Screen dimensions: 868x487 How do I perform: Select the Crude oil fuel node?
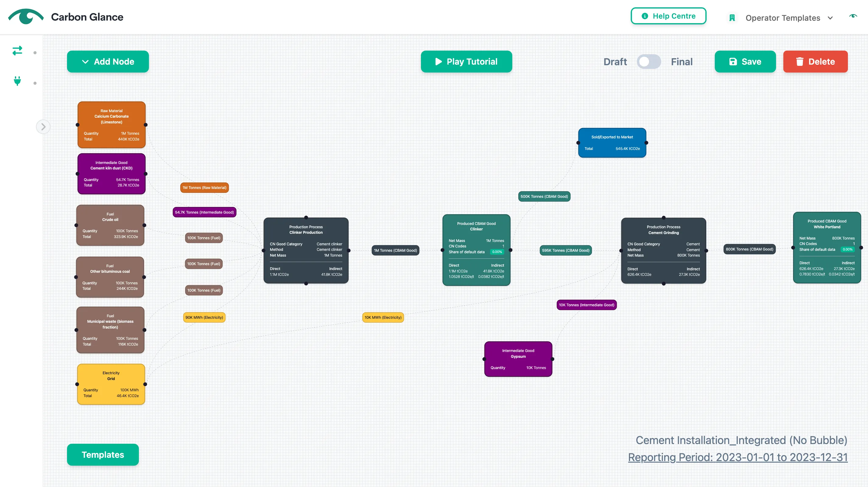(110, 225)
